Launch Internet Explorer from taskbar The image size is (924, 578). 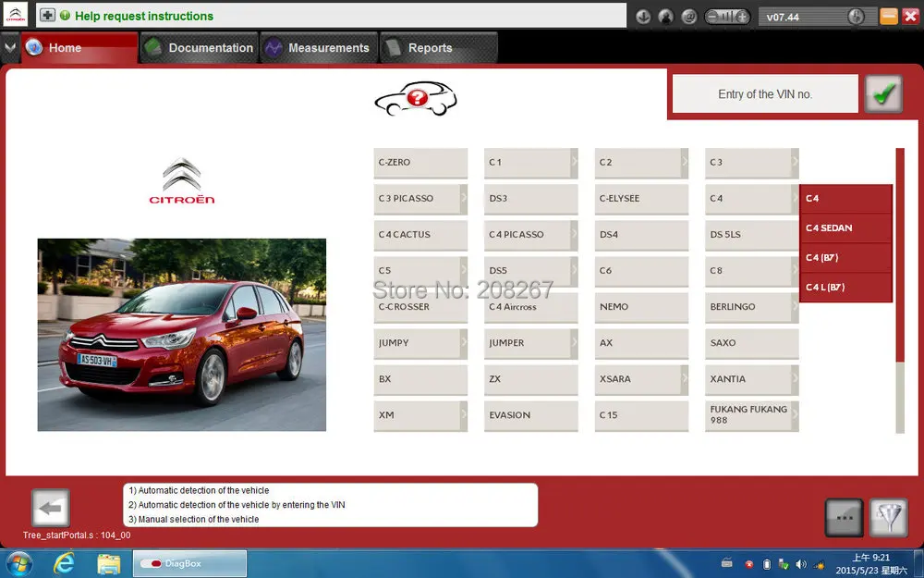tap(64, 563)
